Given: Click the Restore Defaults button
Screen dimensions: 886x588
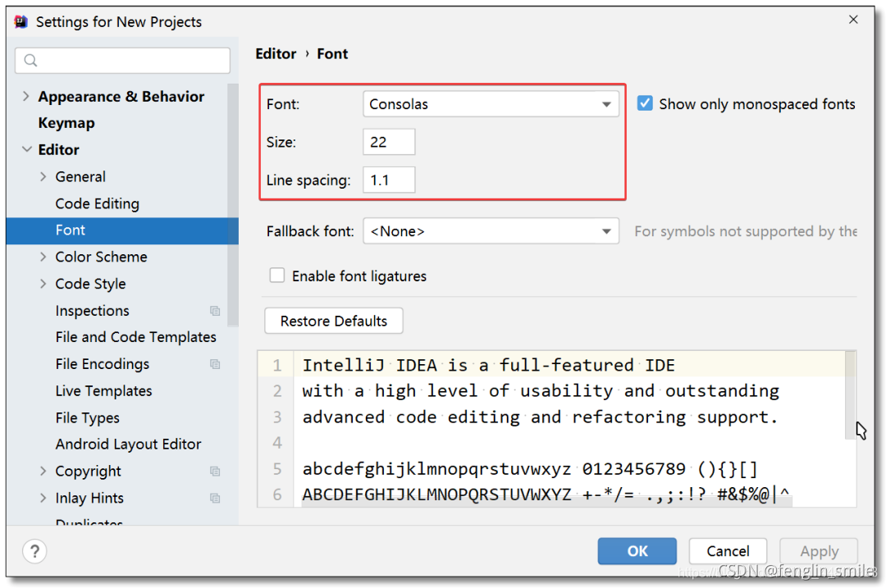Looking at the screenshot, I should (x=333, y=321).
